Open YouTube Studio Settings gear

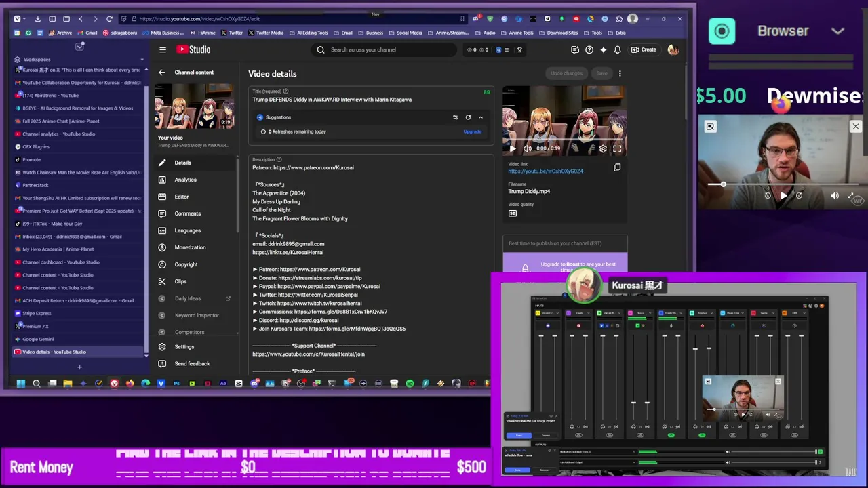click(x=162, y=346)
